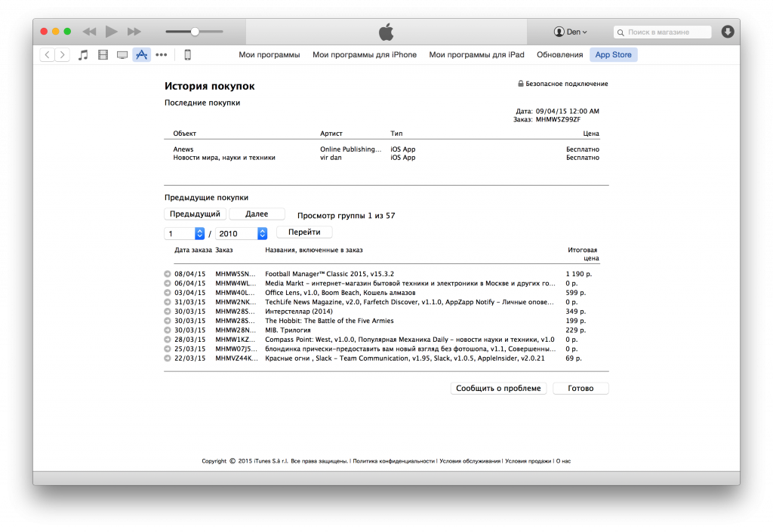Screen dimensions: 773x532
Task: Click Football Manager Classic 2015 title
Action: [329, 274]
